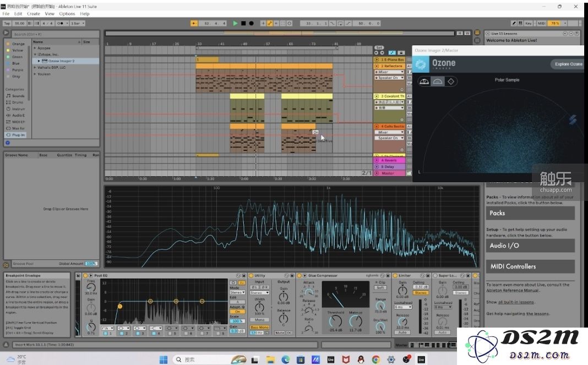Toggle Bass Mono in Utility
The width and height of the screenshot is (588, 365).
pos(259,327)
